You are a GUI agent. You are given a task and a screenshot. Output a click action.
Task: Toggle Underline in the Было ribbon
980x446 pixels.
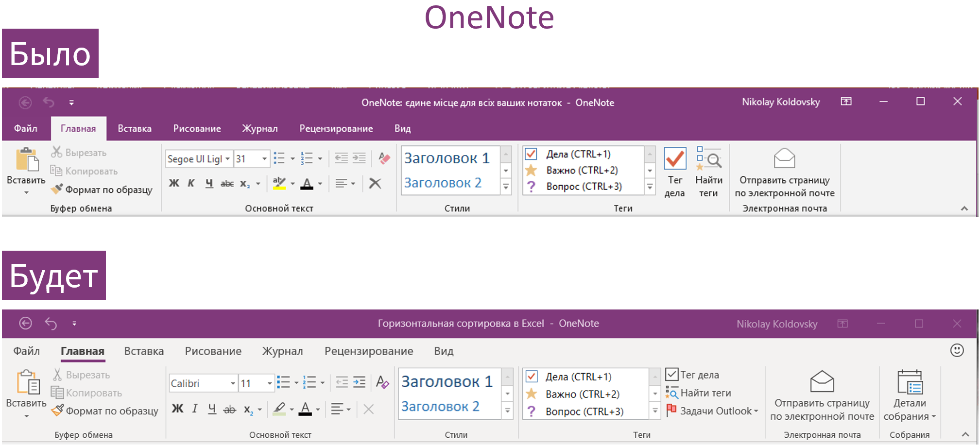click(209, 183)
